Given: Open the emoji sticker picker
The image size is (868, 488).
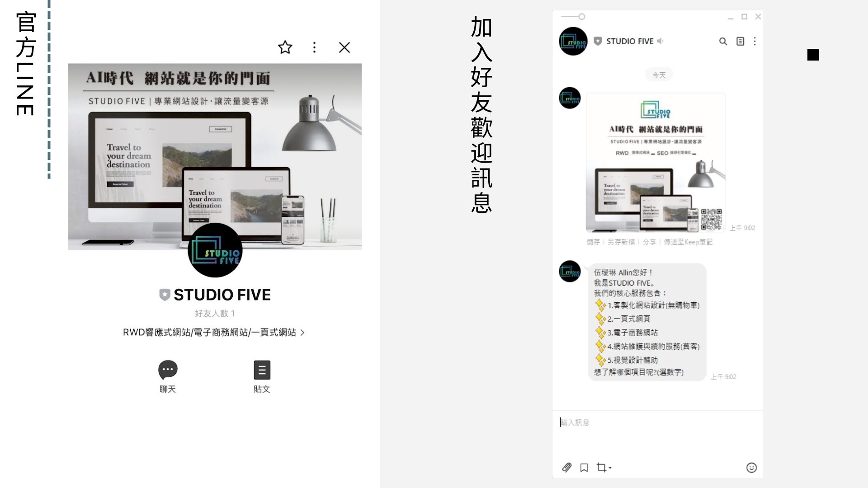Looking at the screenshot, I should pos(751,468).
